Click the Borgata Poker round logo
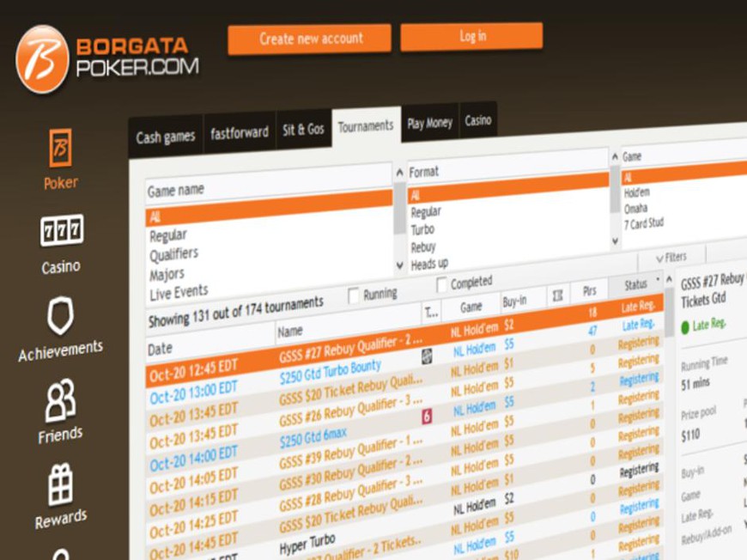747x560 pixels. (42, 58)
